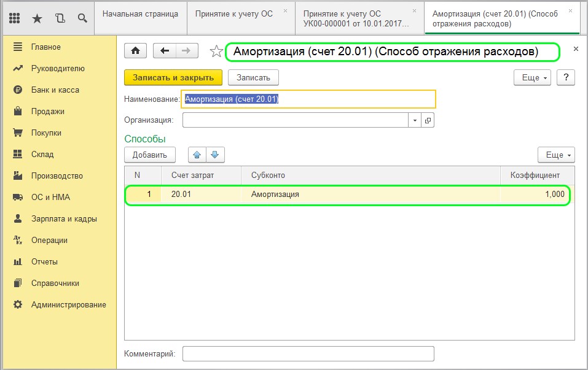588x370 pixels.
Task: Close the Амортизация (счет 20.01) tab
Action: click(570, 11)
